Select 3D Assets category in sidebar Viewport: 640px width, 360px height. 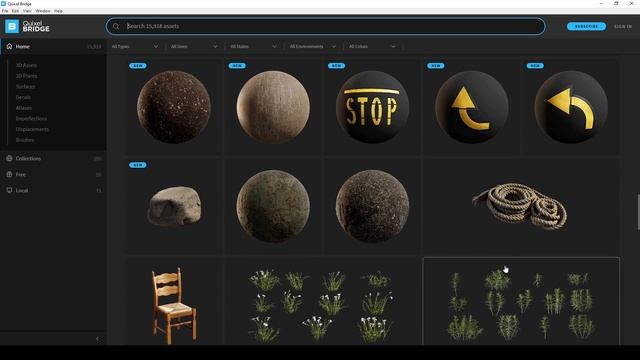27,65
